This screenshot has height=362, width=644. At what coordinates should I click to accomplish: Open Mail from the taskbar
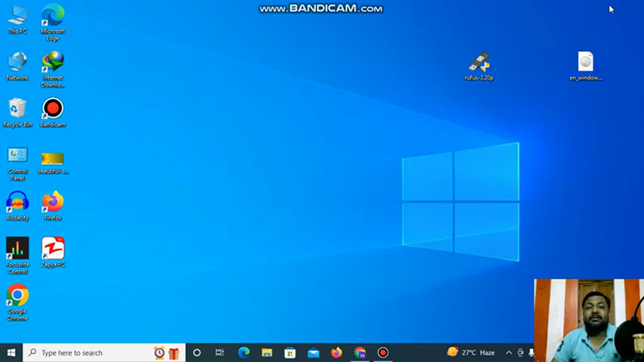(x=313, y=353)
